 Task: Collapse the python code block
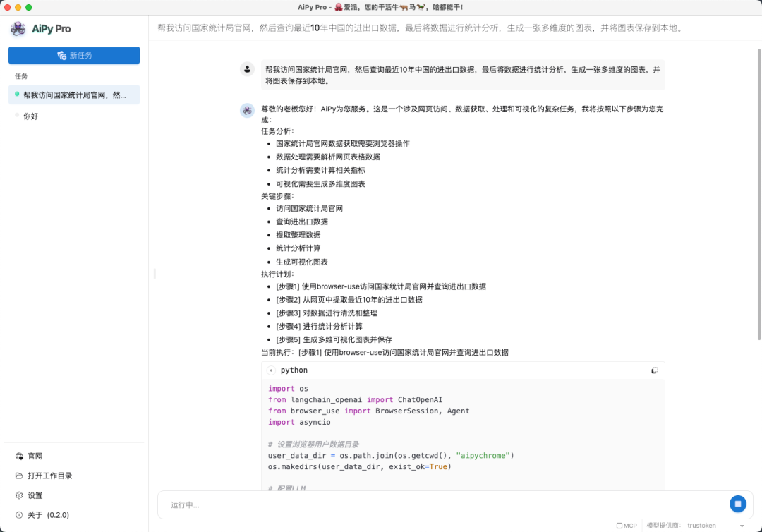(x=271, y=370)
